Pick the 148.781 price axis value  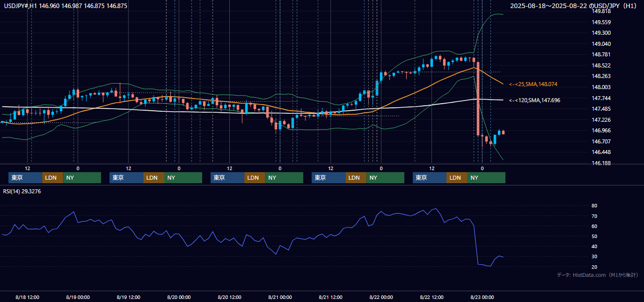pyautogui.click(x=601, y=55)
